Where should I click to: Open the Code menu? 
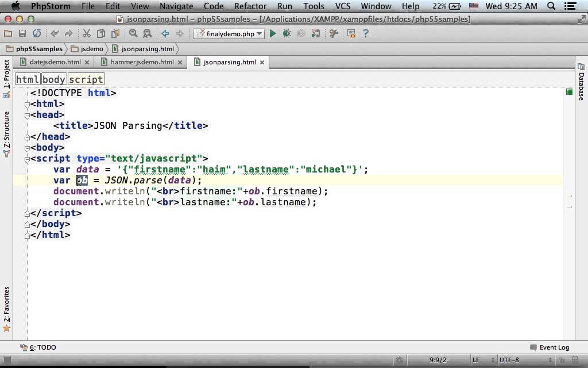214,6
